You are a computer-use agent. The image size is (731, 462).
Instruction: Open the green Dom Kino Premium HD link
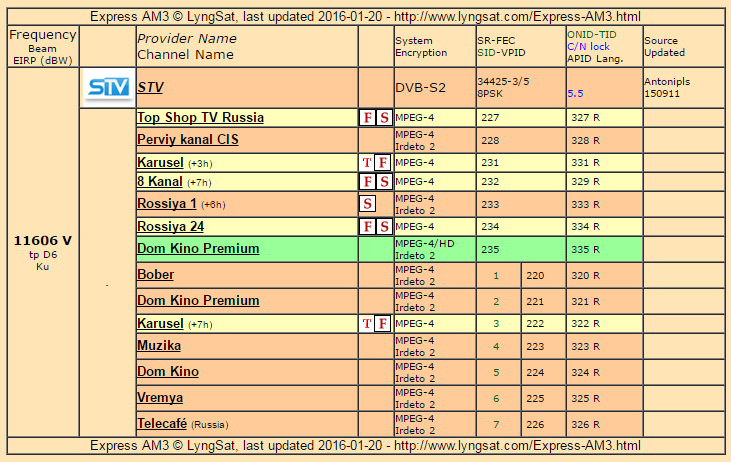point(198,248)
